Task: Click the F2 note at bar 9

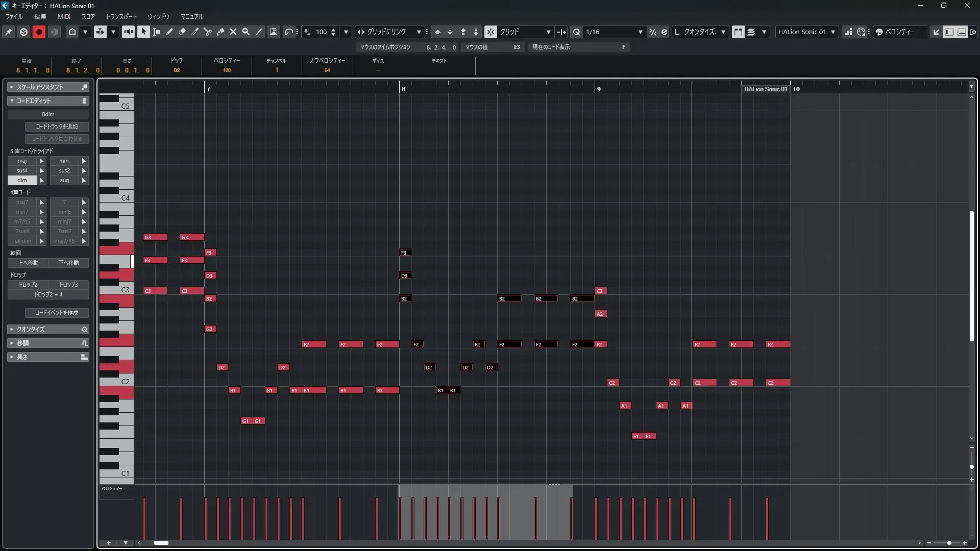Action: (x=601, y=344)
